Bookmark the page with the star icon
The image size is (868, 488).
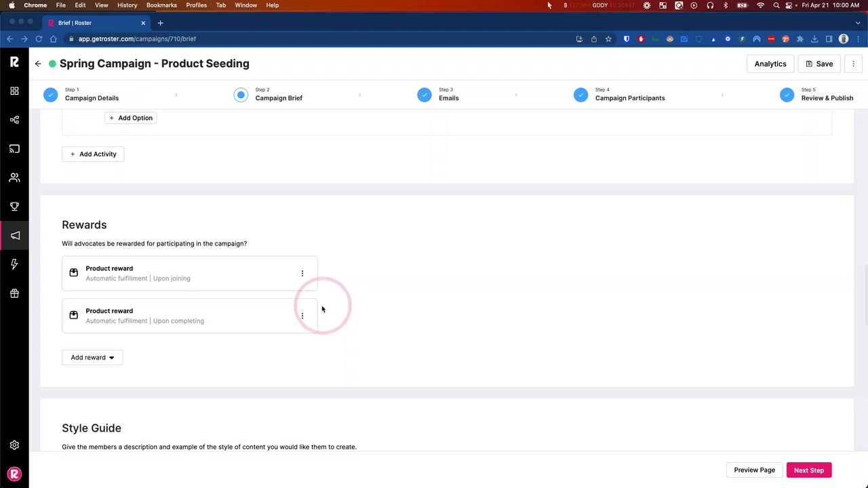[x=608, y=39]
